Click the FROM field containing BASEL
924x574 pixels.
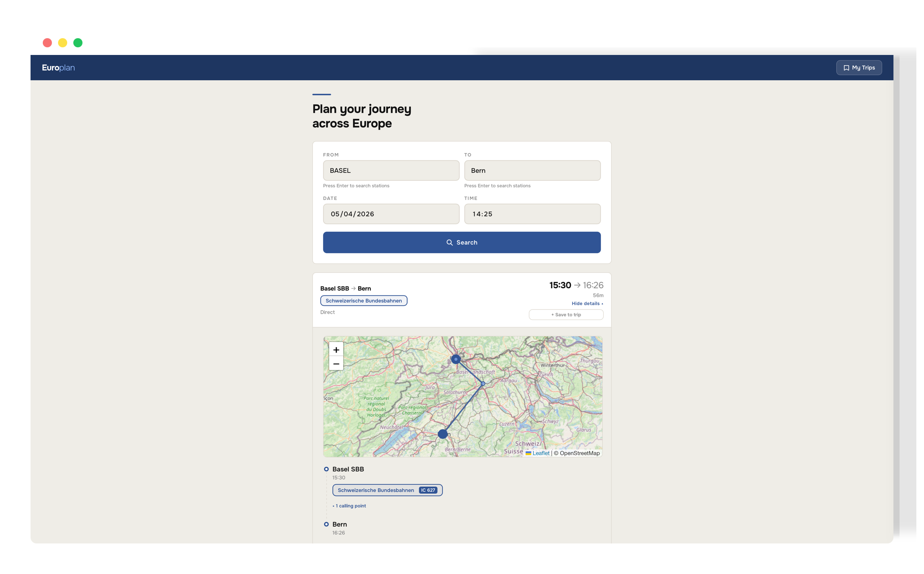tap(391, 171)
